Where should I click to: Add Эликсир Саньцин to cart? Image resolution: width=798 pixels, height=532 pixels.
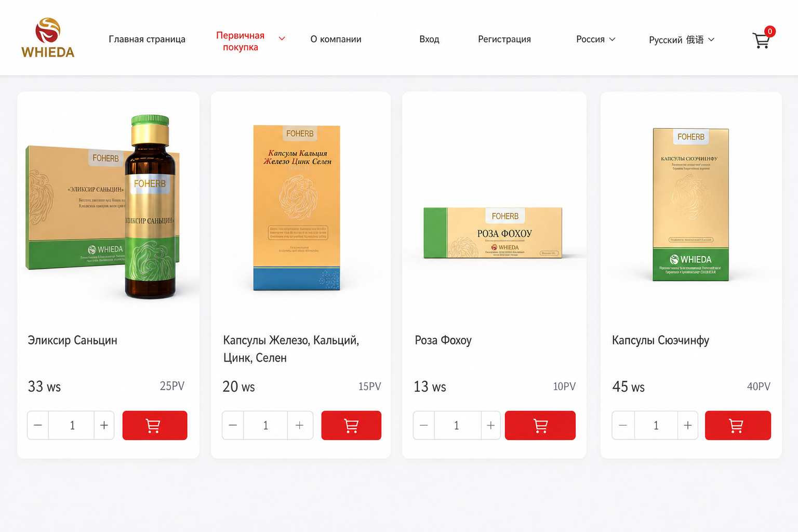coord(155,425)
